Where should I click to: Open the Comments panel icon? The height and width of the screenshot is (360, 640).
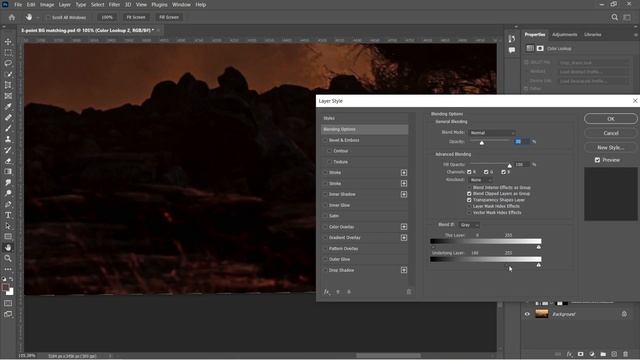tap(512, 50)
